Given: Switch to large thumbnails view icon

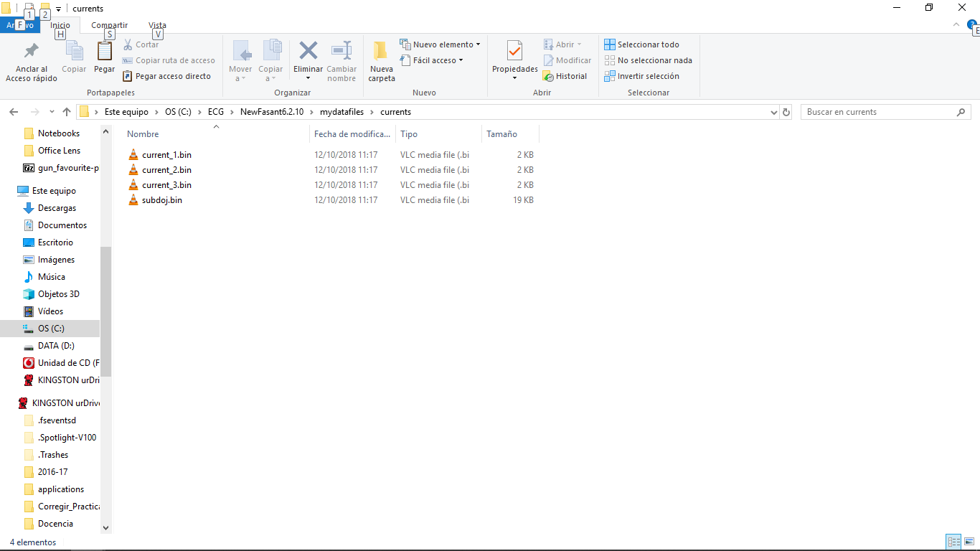Looking at the screenshot, I should point(969,542).
